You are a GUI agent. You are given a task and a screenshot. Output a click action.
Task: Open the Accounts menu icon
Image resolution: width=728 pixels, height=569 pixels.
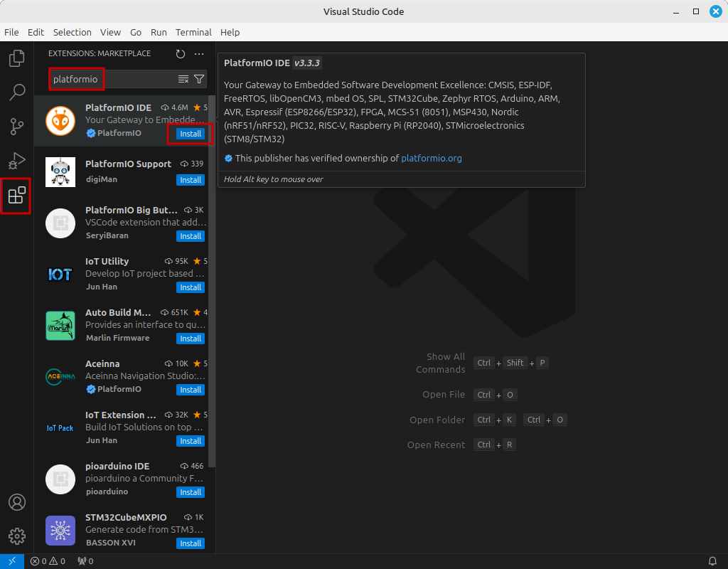click(17, 502)
